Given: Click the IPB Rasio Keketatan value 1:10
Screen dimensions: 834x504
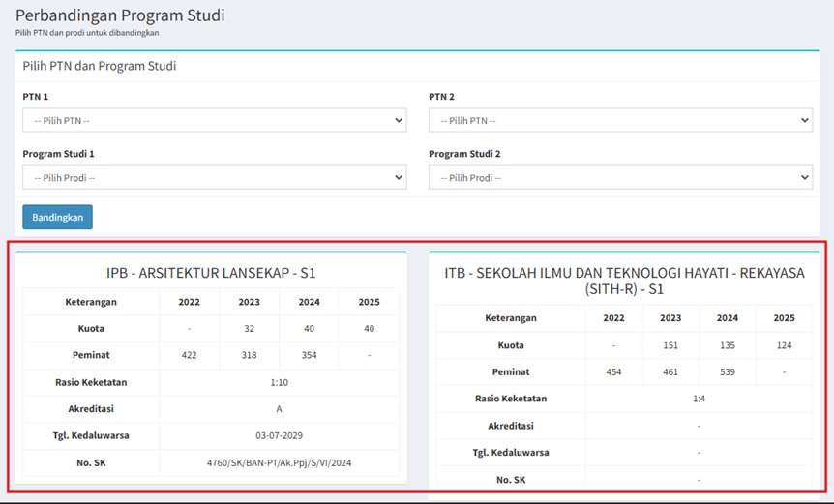Looking at the screenshot, I should [279, 382].
